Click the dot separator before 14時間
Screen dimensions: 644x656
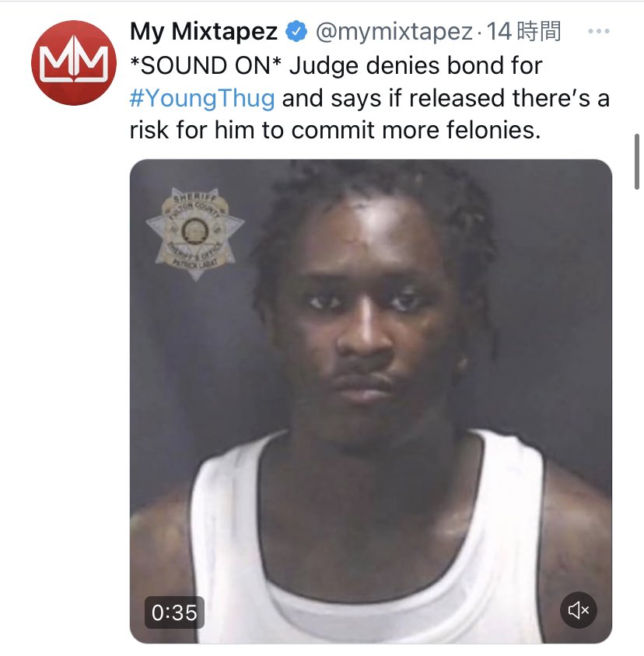[478, 33]
